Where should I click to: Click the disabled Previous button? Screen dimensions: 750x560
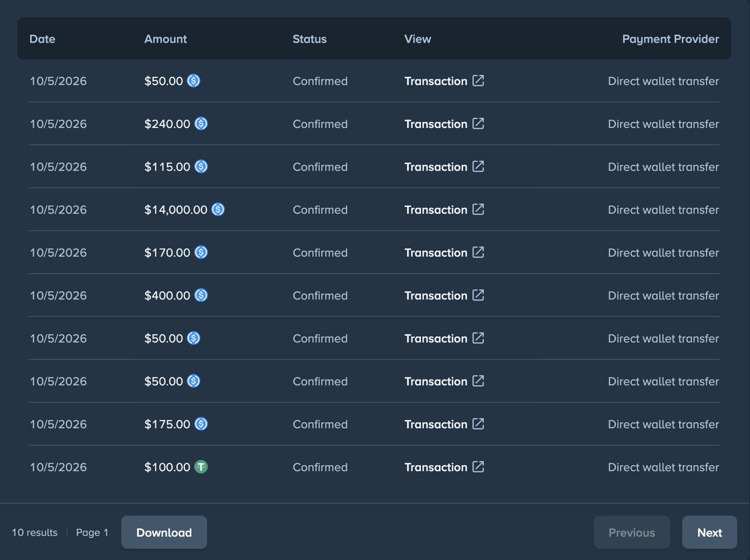632,532
